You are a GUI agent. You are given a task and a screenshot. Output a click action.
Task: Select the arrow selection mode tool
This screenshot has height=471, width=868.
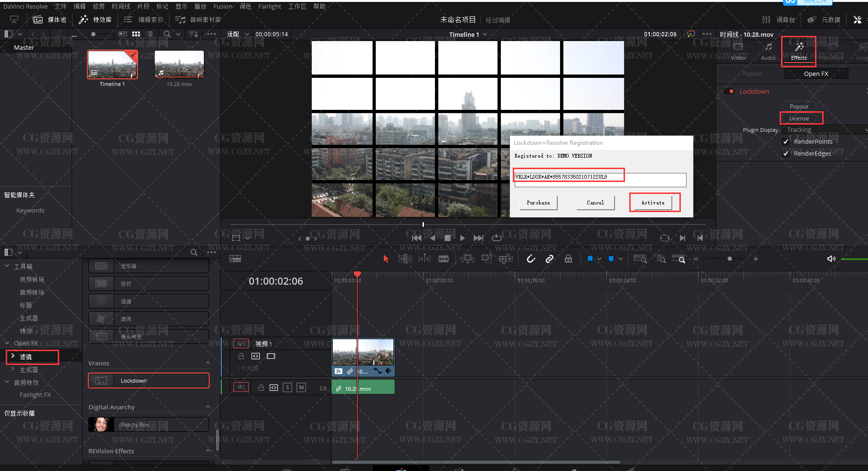386,259
